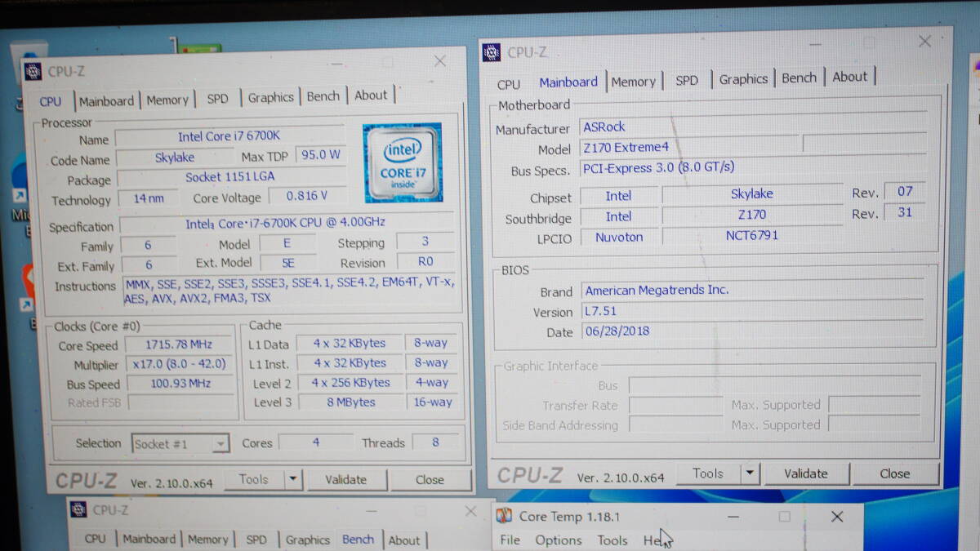Image resolution: width=980 pixels, height=551 pixels.
Task: Open the Memory tab in left CPU-Z window
Action: click(x=167, y=100)
